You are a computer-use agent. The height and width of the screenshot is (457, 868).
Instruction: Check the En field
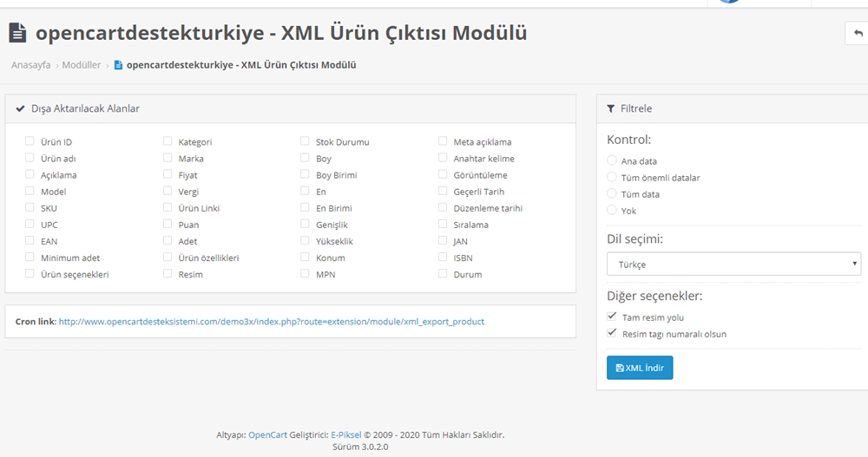point(305,191)
